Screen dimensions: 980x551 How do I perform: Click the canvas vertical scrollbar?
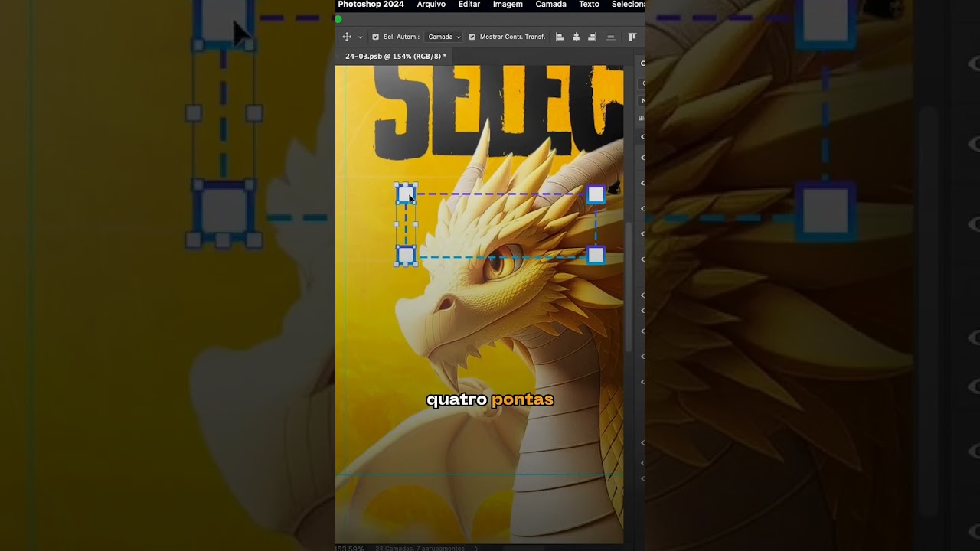coord(629,287)
